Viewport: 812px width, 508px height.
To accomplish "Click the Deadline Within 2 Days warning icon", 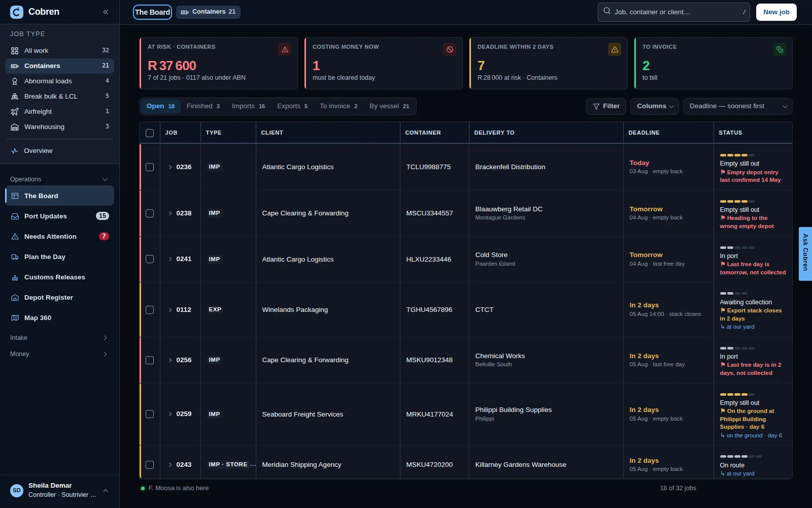I will (x=615, y=49).
